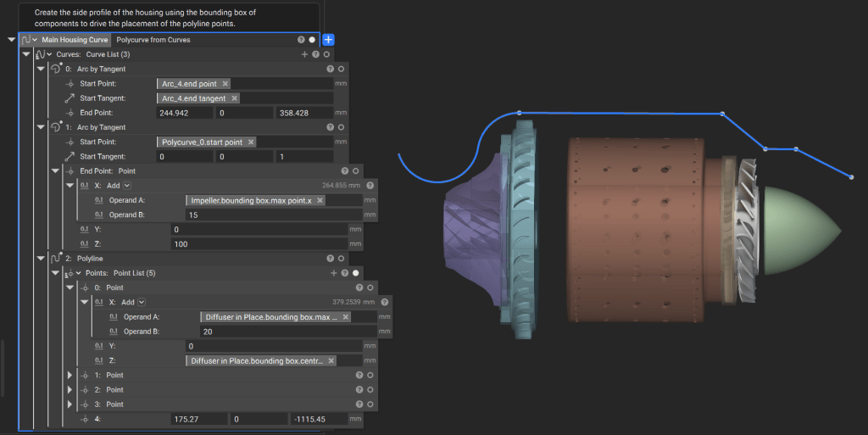Toggle the output circle for 0: Arc by Tangent

tap(341, 69)
